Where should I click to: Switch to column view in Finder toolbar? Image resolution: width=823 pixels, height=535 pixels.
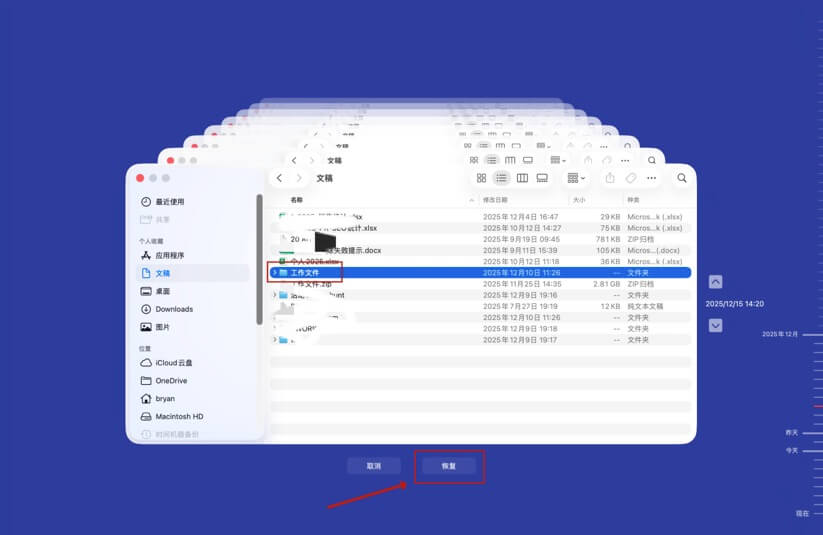point(522,178)
